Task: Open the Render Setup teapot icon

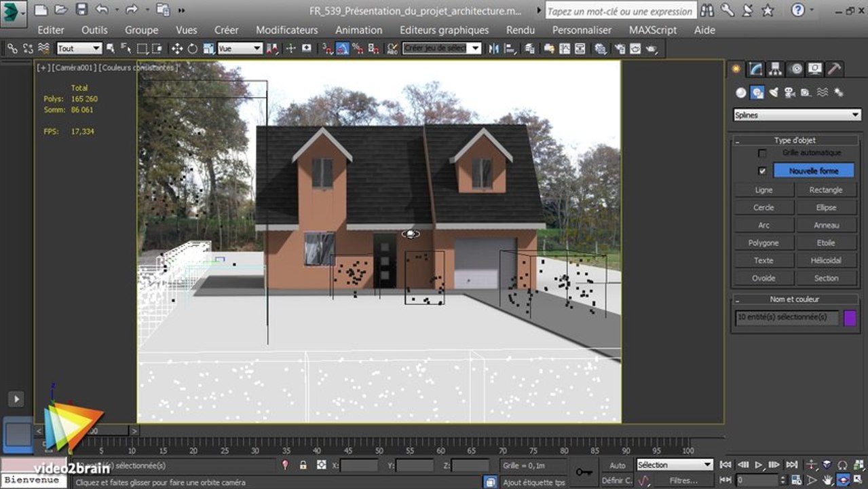Action: pyautogui.click(x=620, y=48)
